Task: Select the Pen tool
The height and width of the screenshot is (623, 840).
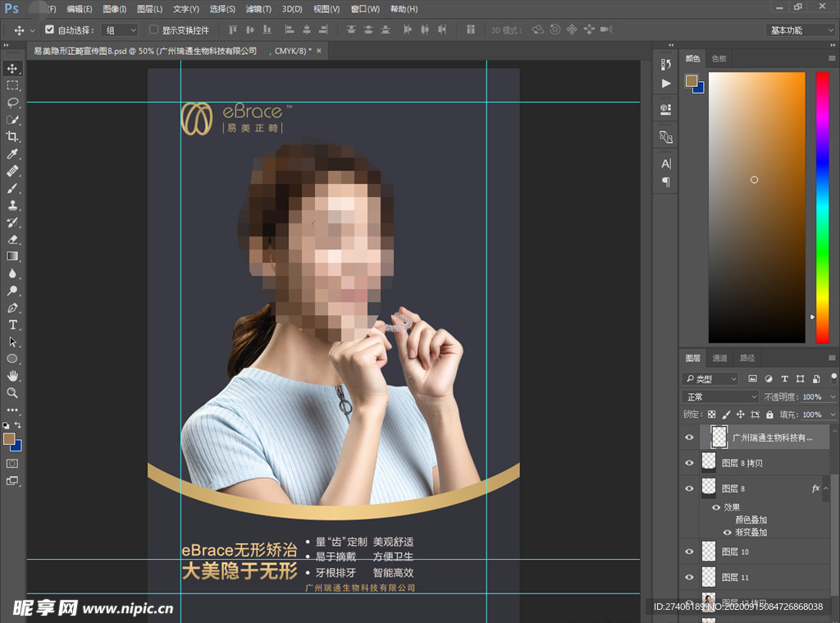Action: click(12, 309)
